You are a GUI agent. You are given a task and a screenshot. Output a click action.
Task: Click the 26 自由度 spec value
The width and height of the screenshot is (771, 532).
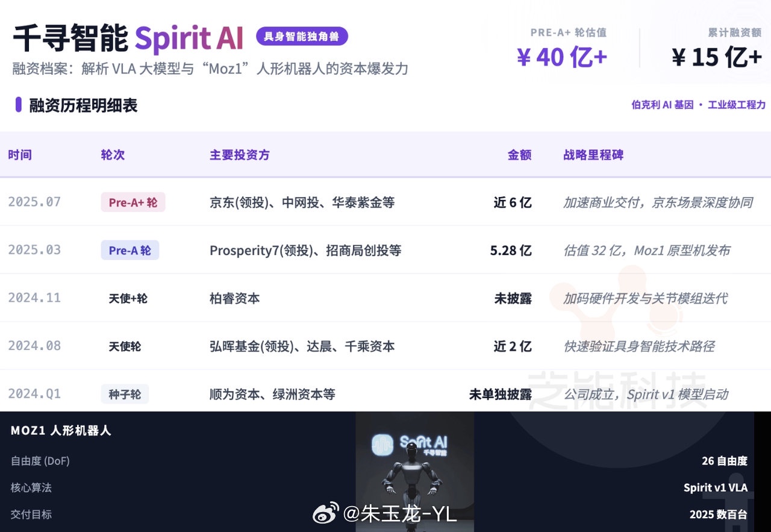pyautogui.click(x=725, y=461)
